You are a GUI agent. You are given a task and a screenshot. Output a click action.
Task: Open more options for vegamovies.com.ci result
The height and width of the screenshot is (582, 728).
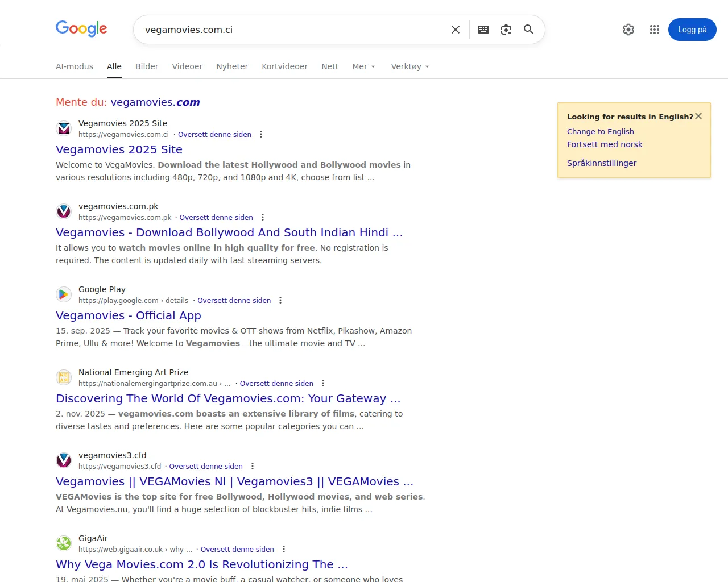click(261, 135)
